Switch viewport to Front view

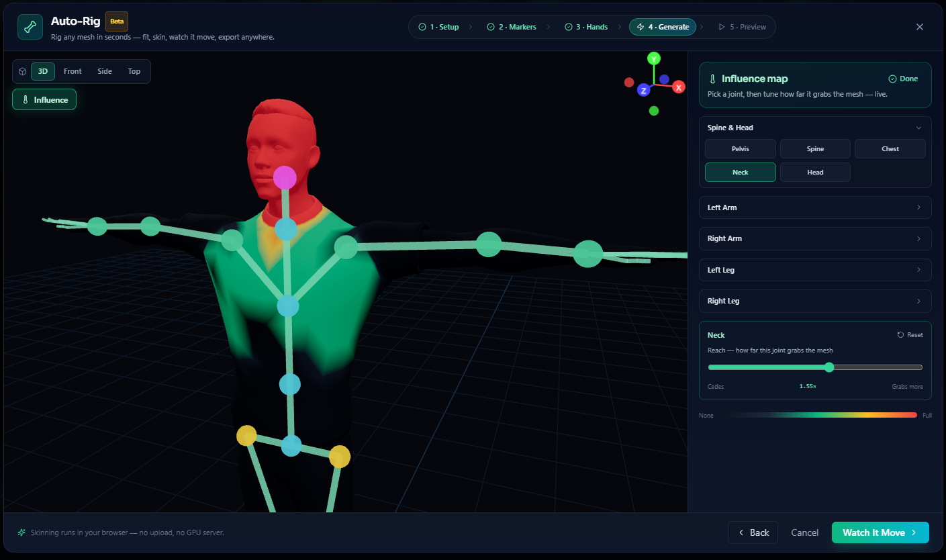[73, 71]
